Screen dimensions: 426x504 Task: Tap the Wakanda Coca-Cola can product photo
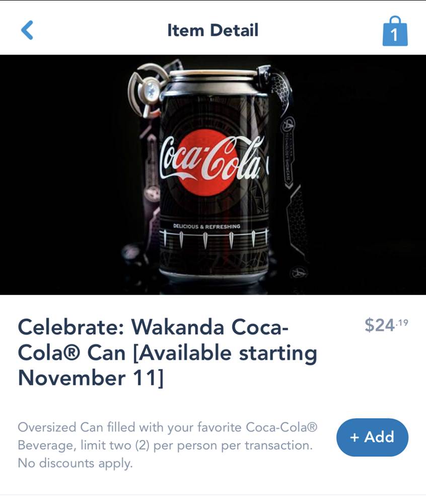coord(213,174)
